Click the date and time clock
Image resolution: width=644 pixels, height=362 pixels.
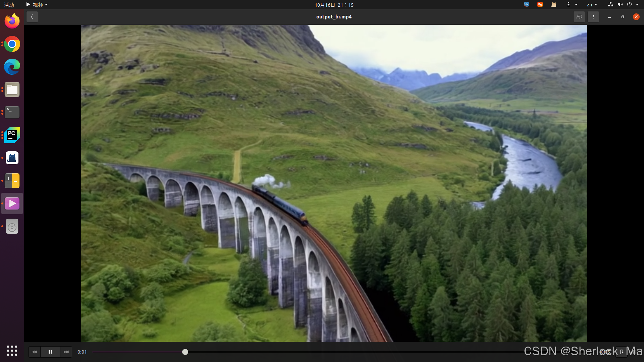(334, 5)
